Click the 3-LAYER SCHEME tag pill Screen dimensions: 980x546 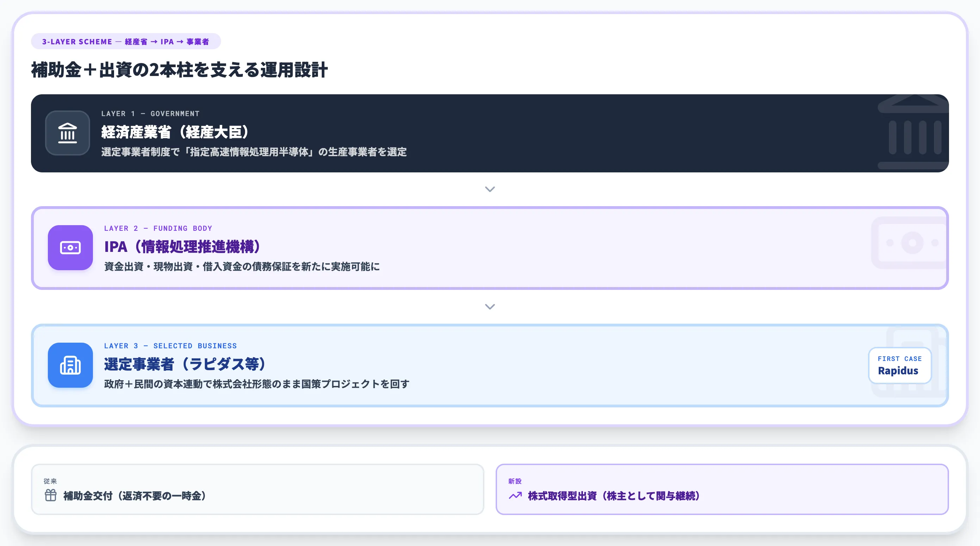(x=126, y=42)
